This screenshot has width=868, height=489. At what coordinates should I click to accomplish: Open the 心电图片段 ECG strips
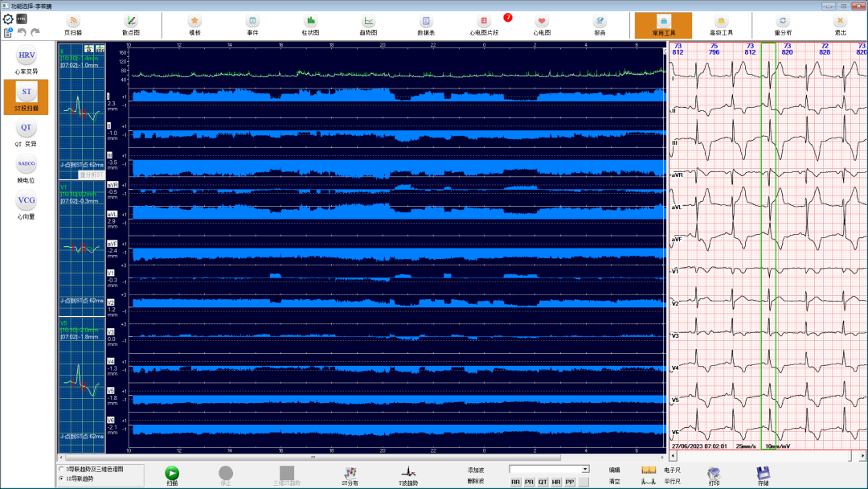(x=484, y=26)
